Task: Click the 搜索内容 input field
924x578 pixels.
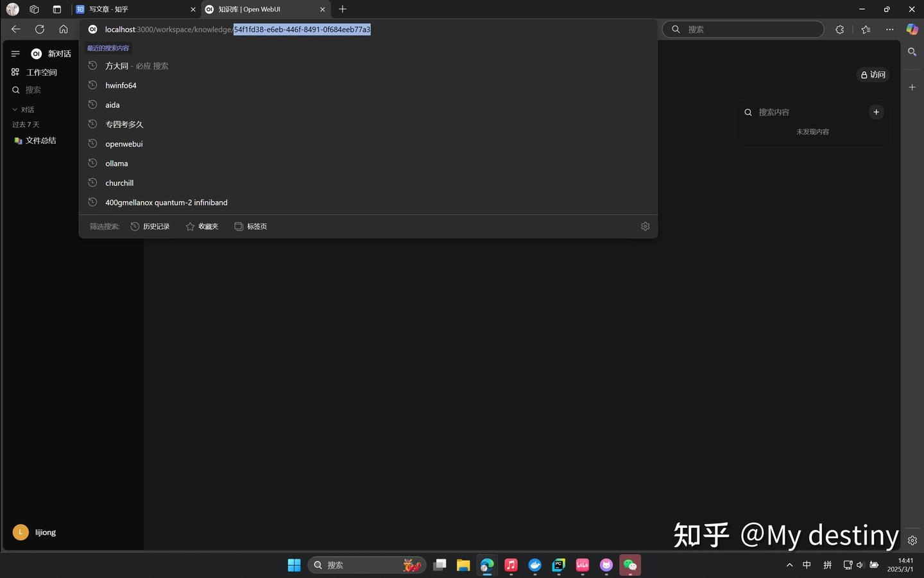Action: point(809,112)
